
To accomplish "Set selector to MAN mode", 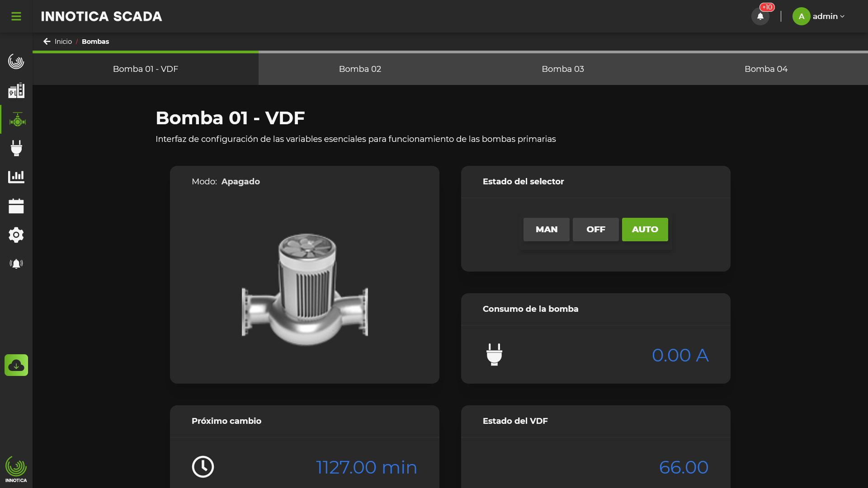I will pyautogui.click(x=546, y=230).
